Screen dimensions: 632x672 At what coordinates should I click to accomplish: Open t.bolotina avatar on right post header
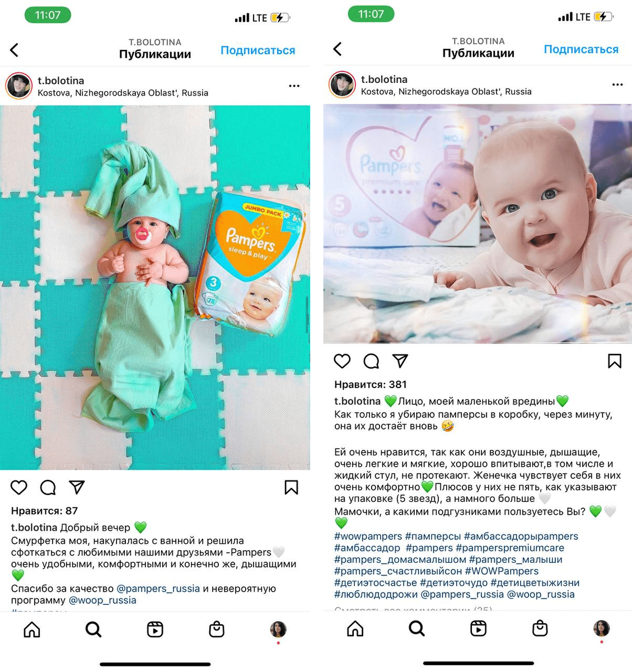pos(342,85)
